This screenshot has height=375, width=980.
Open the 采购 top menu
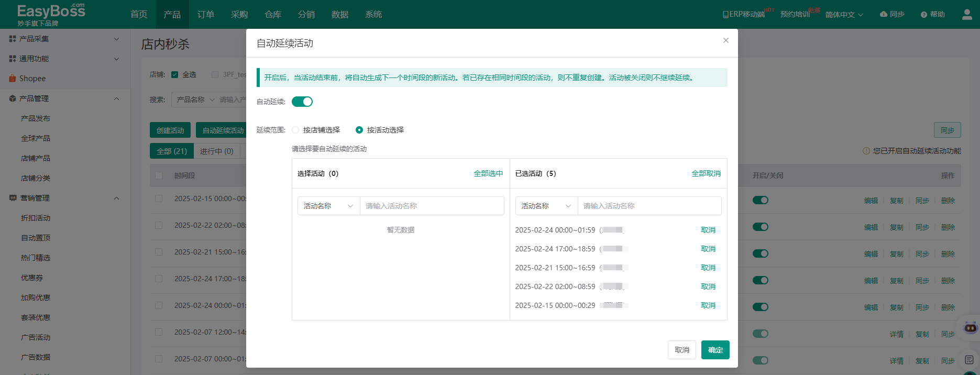[x=239, y=14]
